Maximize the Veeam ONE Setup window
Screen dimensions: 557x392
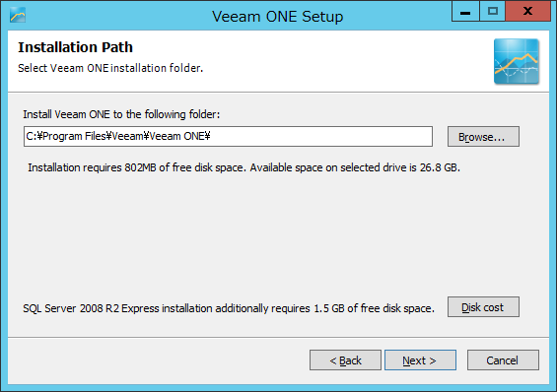pos(492,12)
